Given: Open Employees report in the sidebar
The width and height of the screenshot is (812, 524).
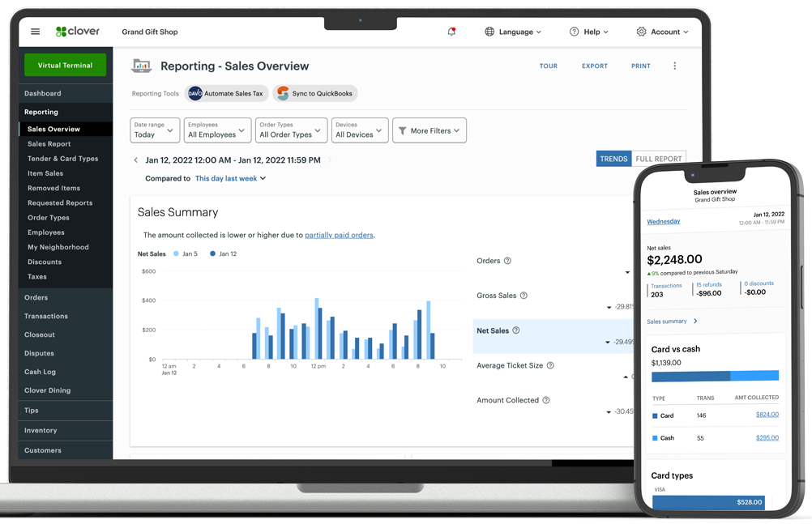Looking at the screenshot, I should (46, 232).
